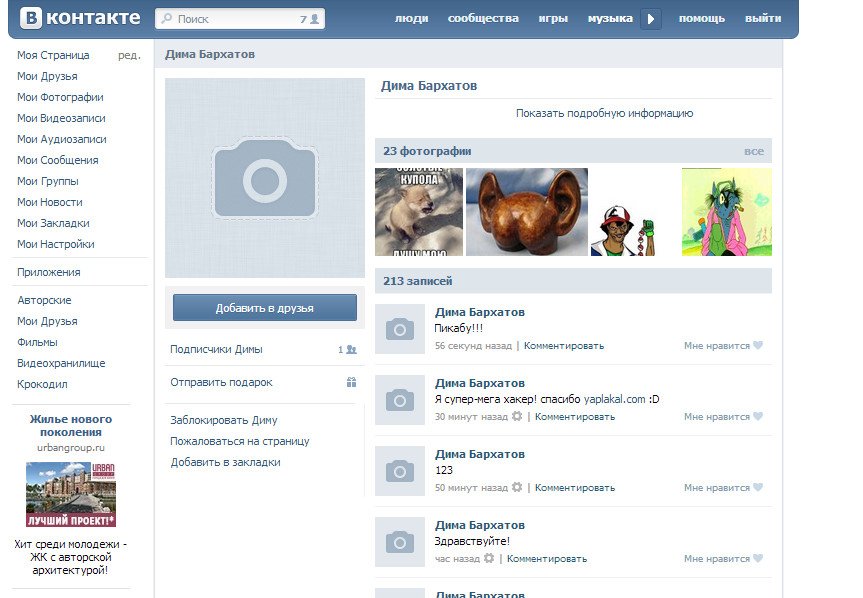Click the gift icon beside Отправить подарок
Screen dimensions: 863x598
pos(351,382)
